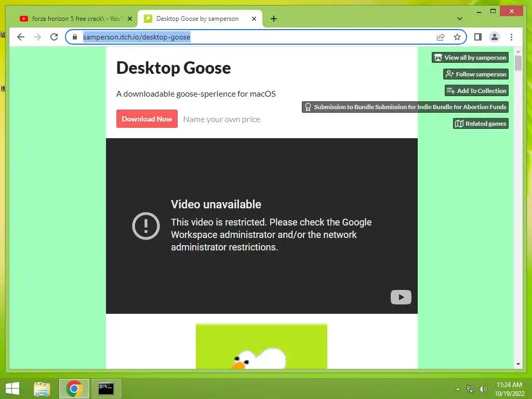Share this page from address bar
Image resolution: width=532 pixels, height=399 pixels.
441,37
